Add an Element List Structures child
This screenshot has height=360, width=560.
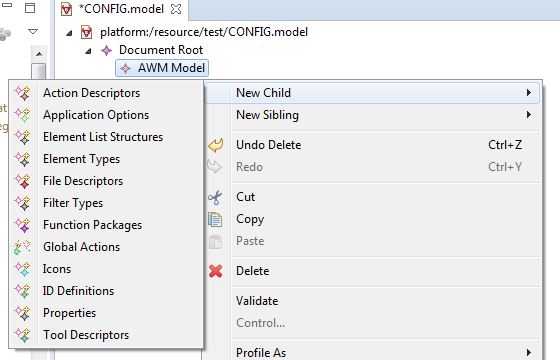pyautogui.click(x=106, y=137)
